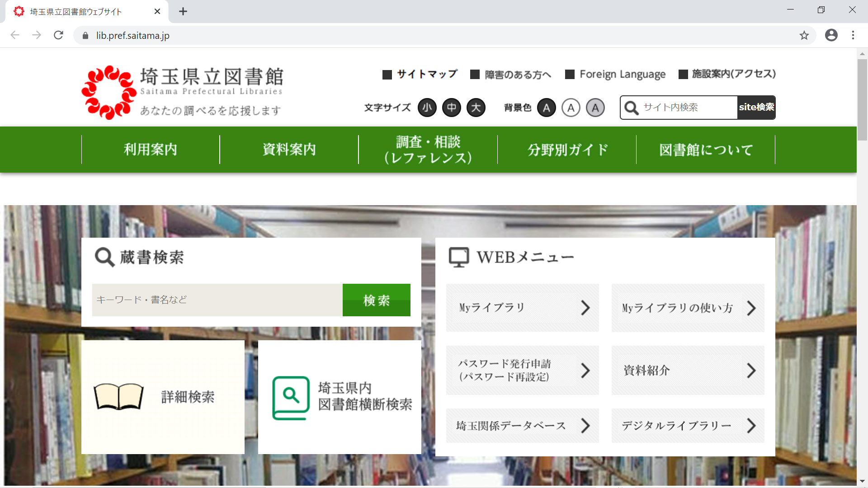Click the magnifier icon beside 蔵書検索
The image size is (868, 488).
(x=104, y=257)
